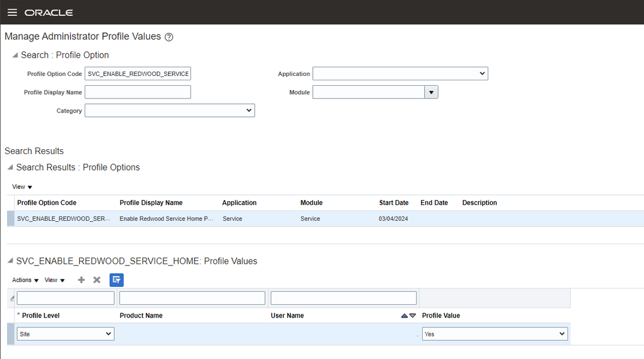Sort User Name column ascending
This screenshot has width=644, height=359.
(404, 315)
